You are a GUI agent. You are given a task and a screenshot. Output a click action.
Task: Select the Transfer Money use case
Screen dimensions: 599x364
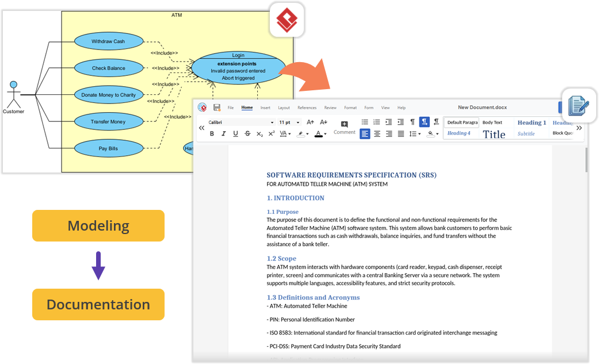109,121
